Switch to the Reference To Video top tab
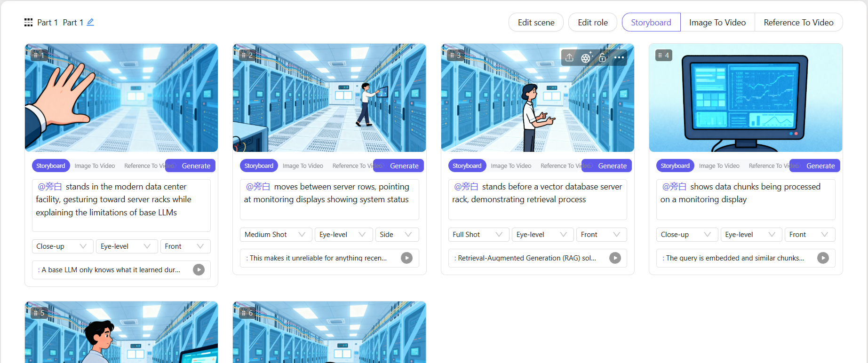The height and width of the screenshot is (363, 868). pos(798,22)
